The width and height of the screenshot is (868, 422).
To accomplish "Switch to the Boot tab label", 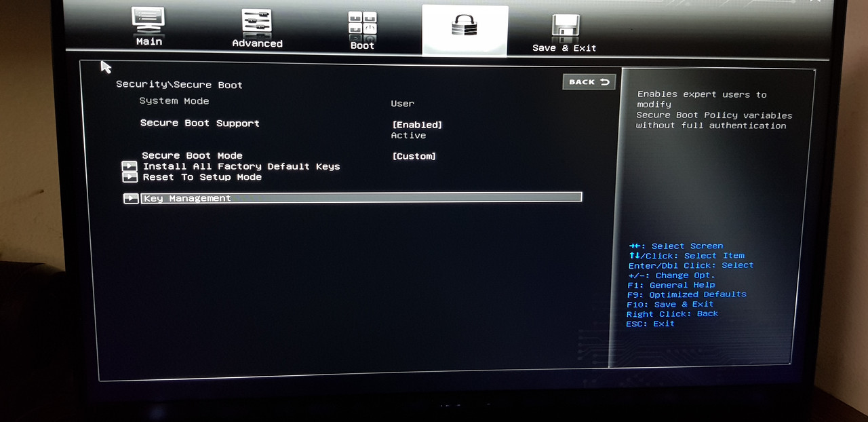I will coord(362,45).
